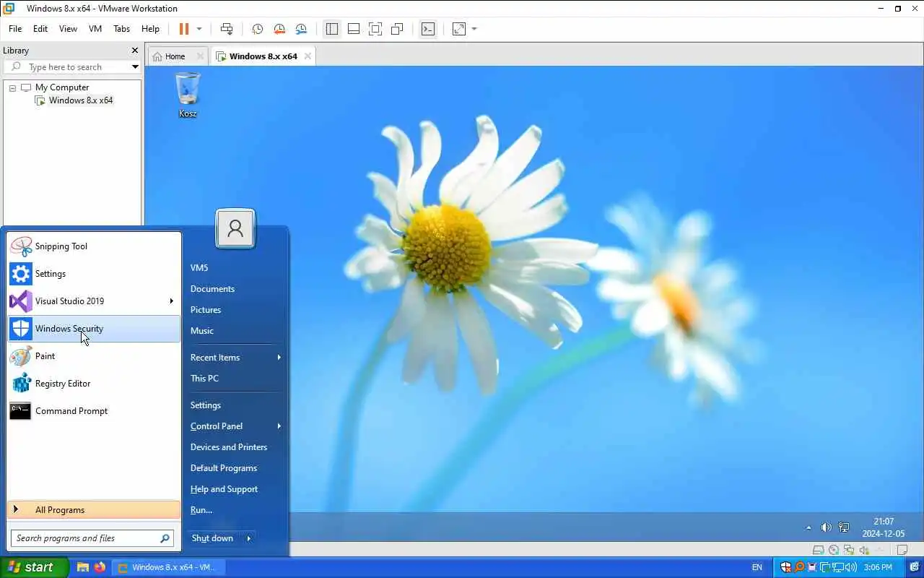
Task: Open Documents from the Start menu
Action: pyautogui.click(x=212, y=289)
